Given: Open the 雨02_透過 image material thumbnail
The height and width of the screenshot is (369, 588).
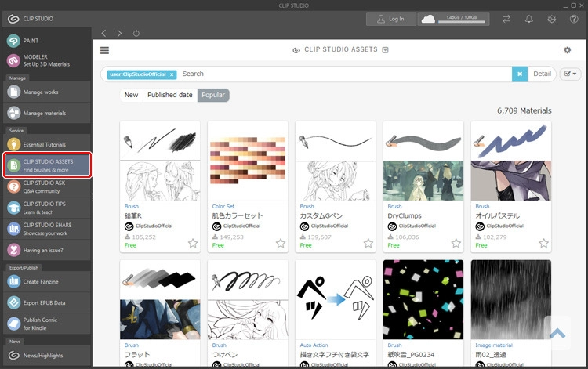Looking at the screenshot, I should point(511,300).
